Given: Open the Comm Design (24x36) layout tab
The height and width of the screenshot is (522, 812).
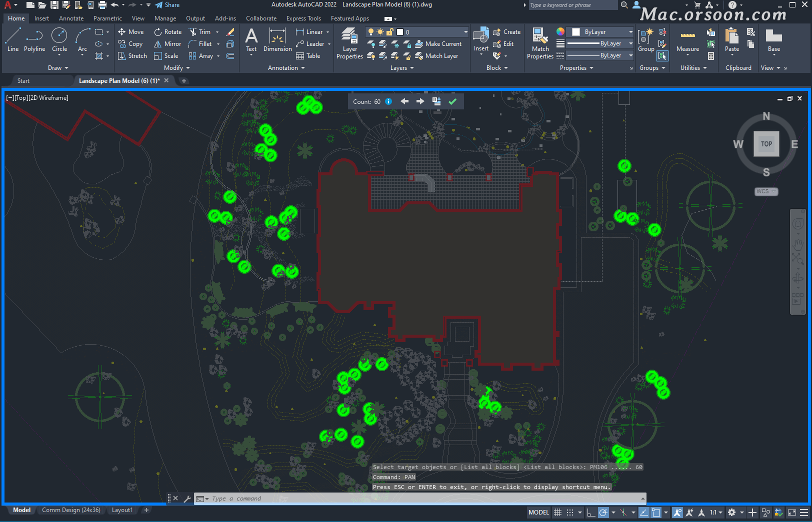Looking at the screenshot, I should [x=71, y=510].
